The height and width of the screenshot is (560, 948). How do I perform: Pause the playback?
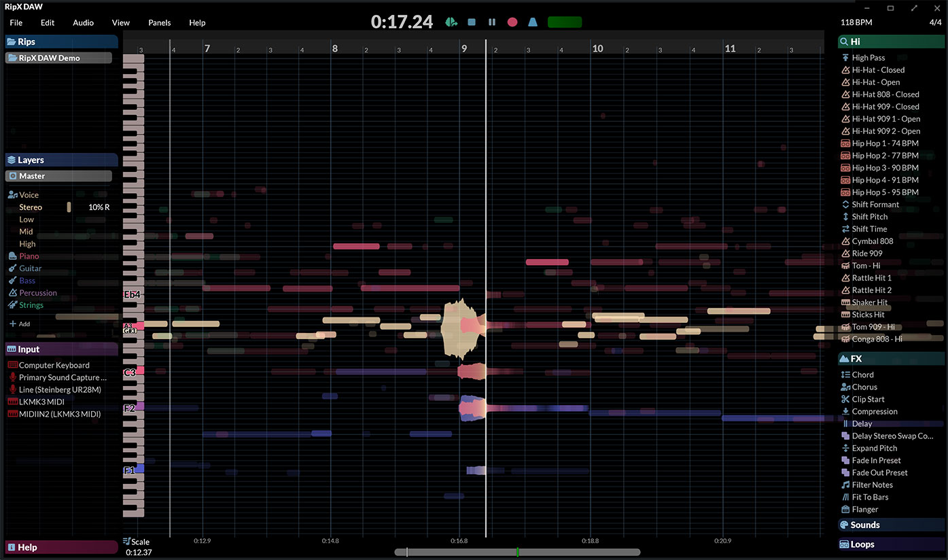click(x=492, y=22)
